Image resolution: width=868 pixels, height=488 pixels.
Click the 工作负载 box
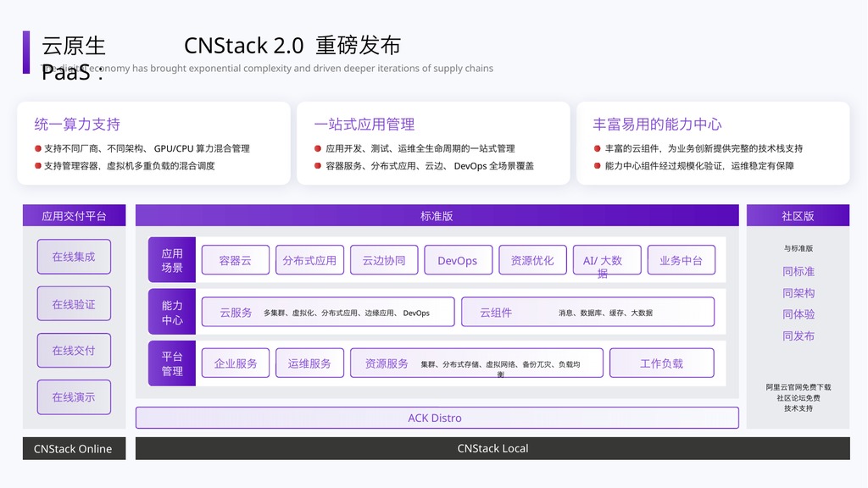(x=661, y=363)
